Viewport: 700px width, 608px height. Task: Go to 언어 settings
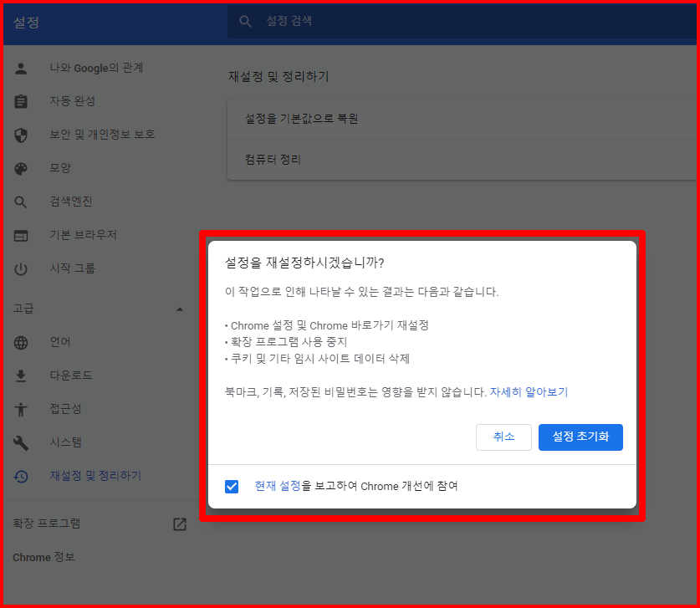[x=60, y=342]
